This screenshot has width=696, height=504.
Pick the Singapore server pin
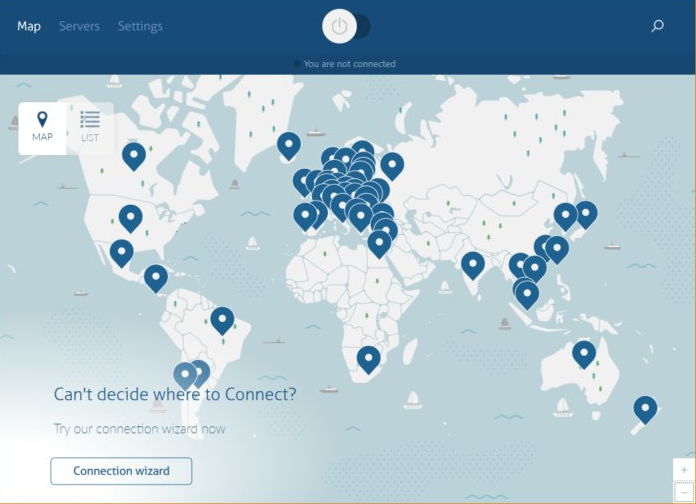527,294
